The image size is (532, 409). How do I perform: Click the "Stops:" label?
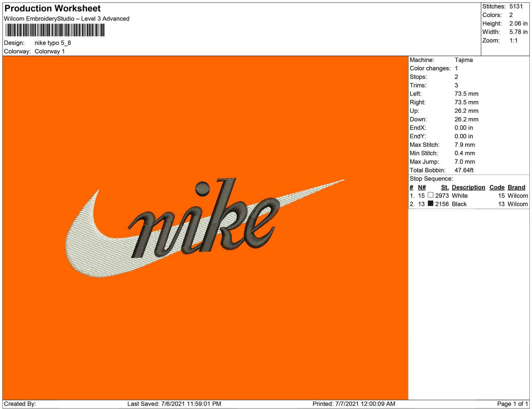[418, 77]
